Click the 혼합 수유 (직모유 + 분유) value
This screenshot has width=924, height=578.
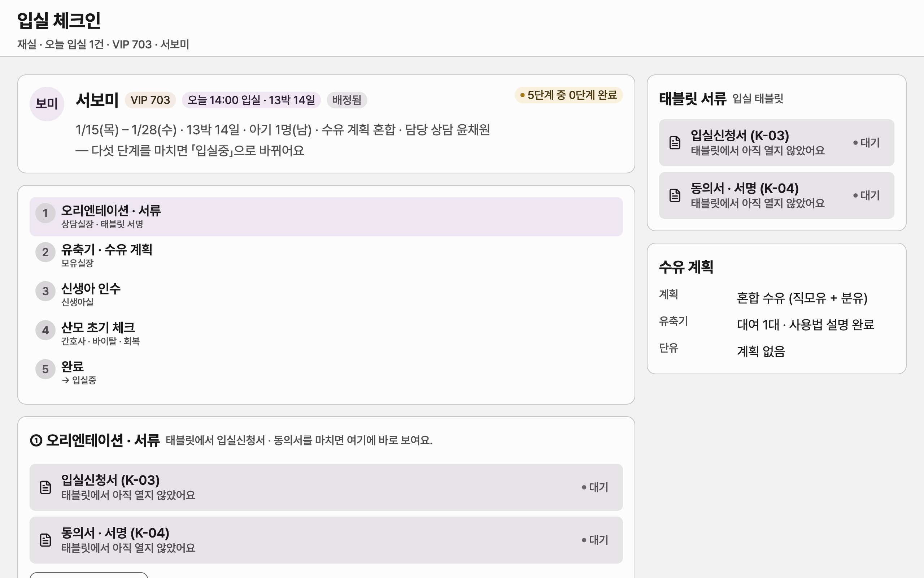click(802, 298)
